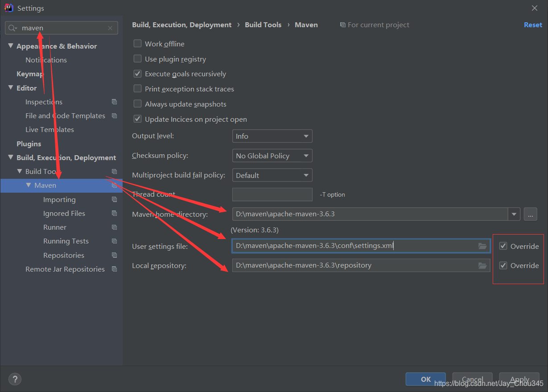Select Live Templates settings
The width and height of the screenshot is (548, 392).
click(x=49, y=129)
